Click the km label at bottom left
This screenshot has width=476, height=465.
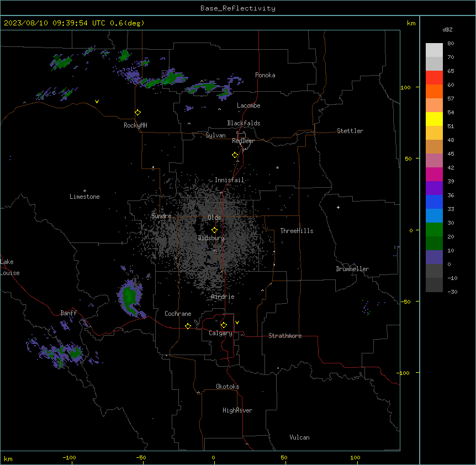(8, 458)
